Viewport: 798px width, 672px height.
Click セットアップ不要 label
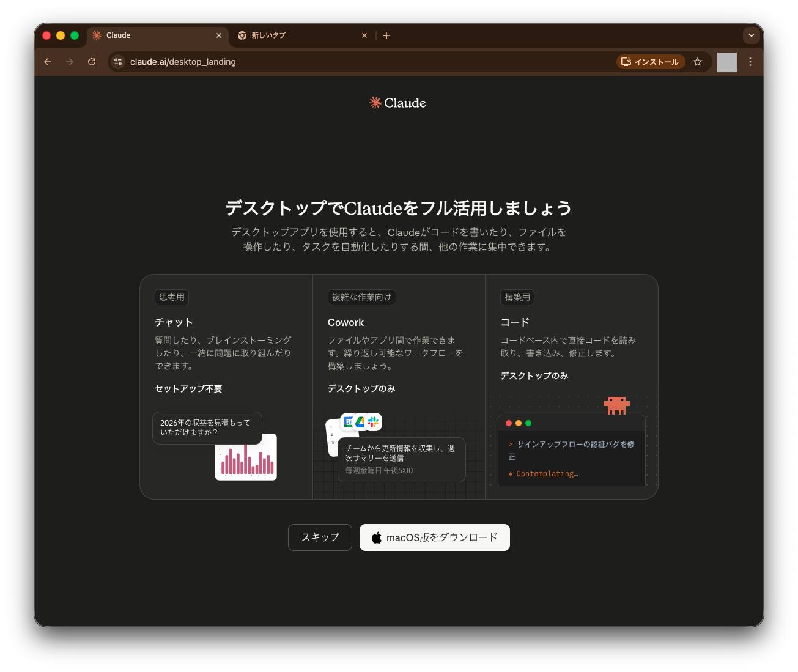[188, 389]
